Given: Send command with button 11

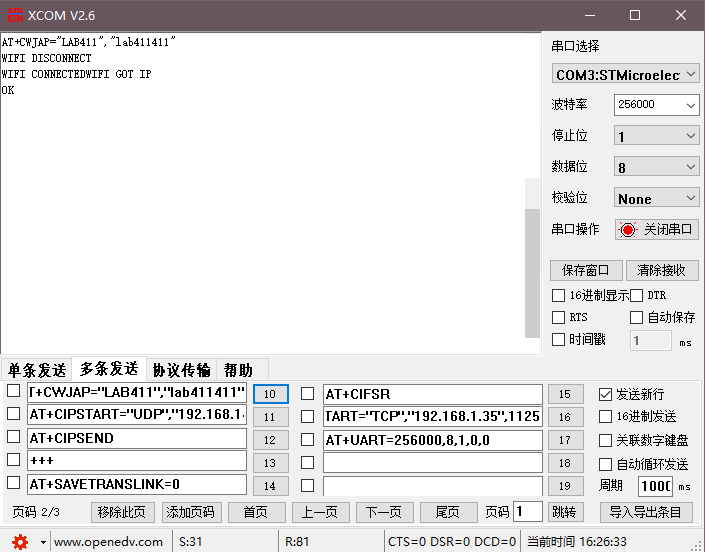Looking at the screenshot, I should tap(271, 417).
